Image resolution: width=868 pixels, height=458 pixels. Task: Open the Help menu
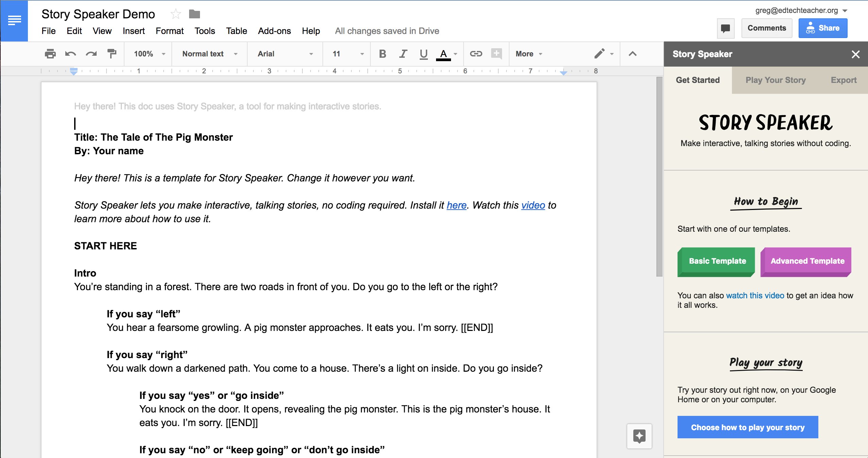(x=311, y=31)
